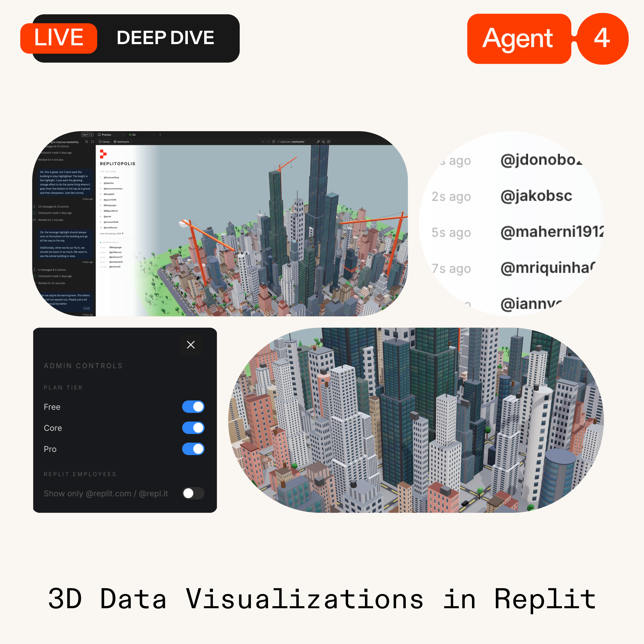644x644 pixels.
Task: Click @maherni1912 in the magnified checkpoint list
Action: (552, 232)
